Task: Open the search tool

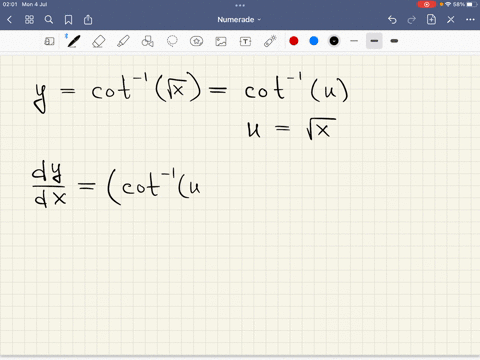Action: click(x=49, y=20)
